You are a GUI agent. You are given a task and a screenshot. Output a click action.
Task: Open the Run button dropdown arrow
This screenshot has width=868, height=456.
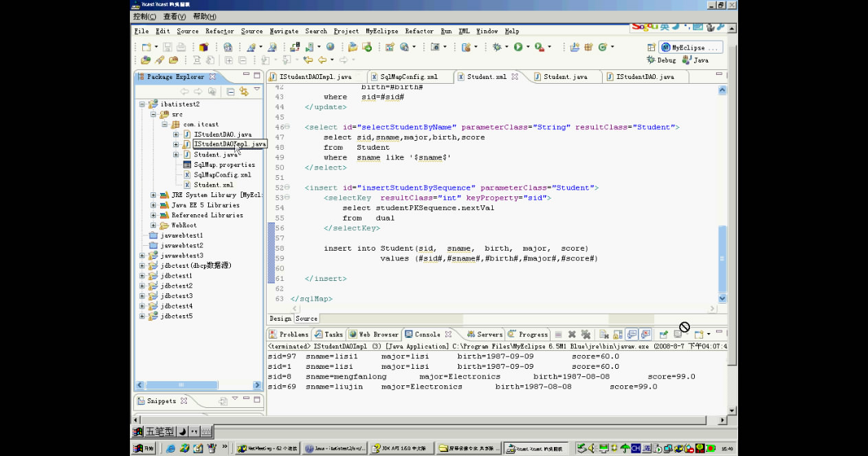[x=527, y=47]
